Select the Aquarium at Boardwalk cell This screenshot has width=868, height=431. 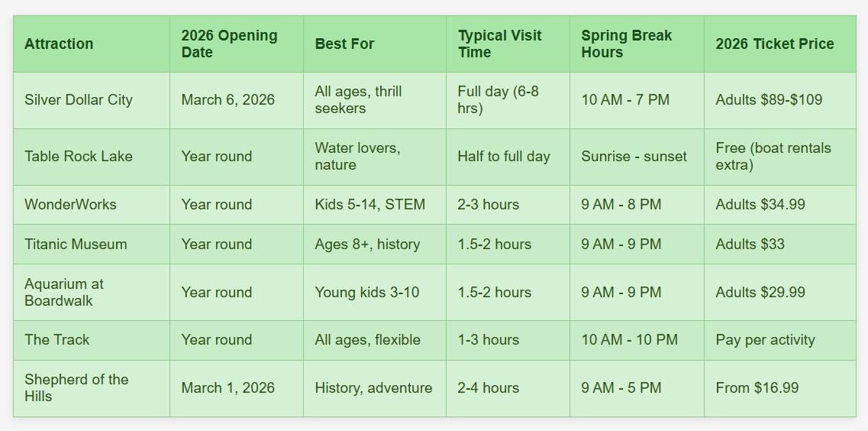pos(64,292)
